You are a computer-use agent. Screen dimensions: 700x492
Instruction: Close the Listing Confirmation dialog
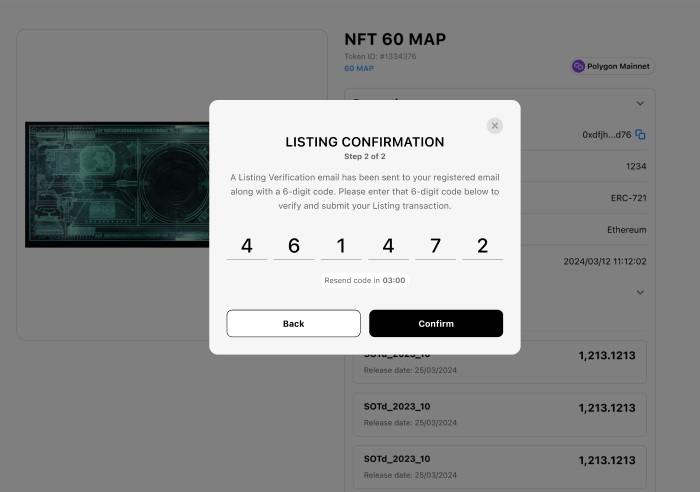tap(495, 126)
